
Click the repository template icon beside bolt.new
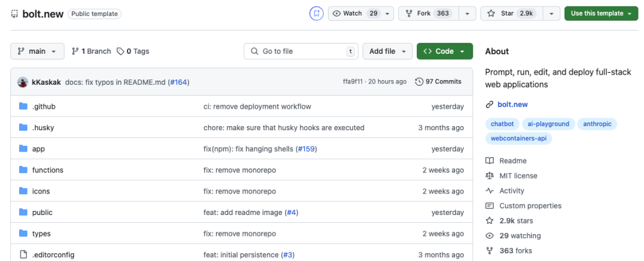14,14
